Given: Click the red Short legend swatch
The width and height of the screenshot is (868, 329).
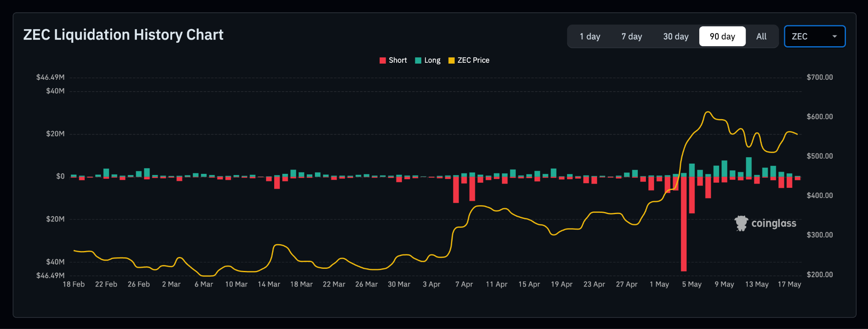Looking at the screenshot, I should click(x=383, y=60).
